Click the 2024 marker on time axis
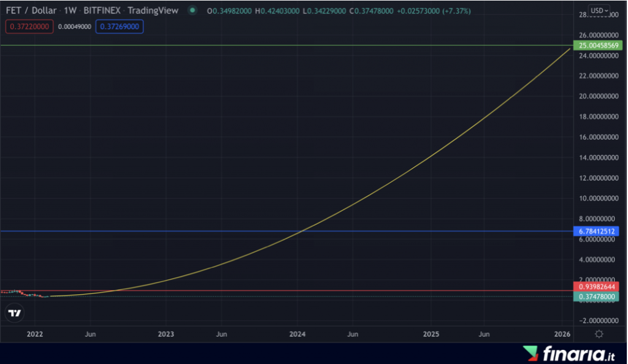Screen dimensions: 628x364 click(x=297, y=334)
